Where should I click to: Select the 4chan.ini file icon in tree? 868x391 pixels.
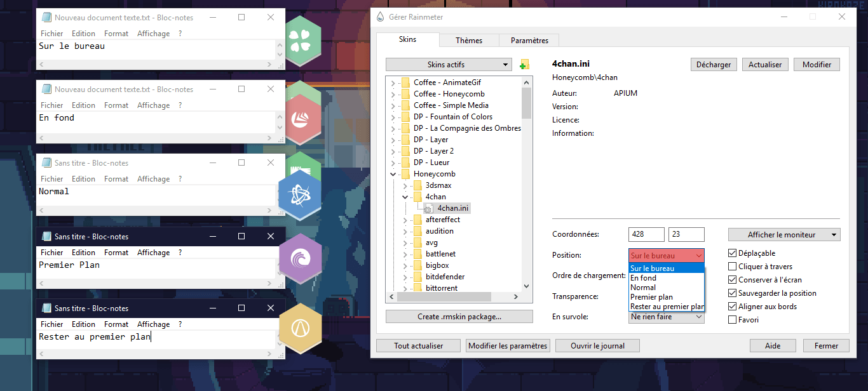click(x=429, y=208)
